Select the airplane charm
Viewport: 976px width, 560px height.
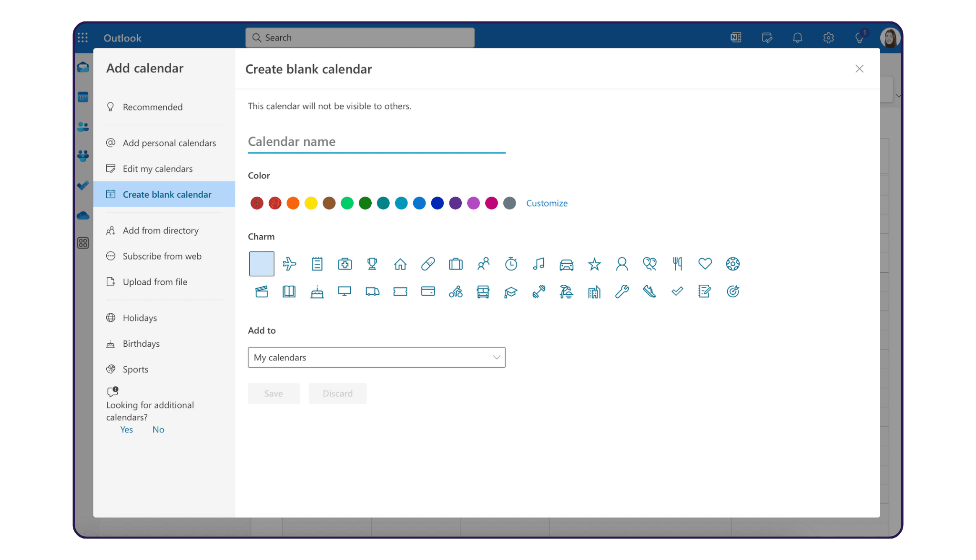click(x=289, y=264)
